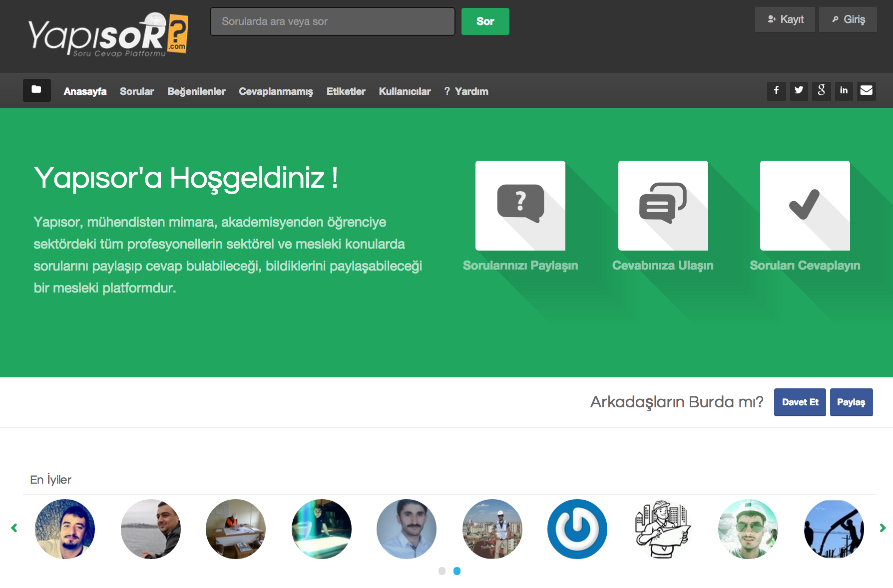Click the checkmark Soruları Cevaplayın icon

pyautogui.click(x=805, y=205)
